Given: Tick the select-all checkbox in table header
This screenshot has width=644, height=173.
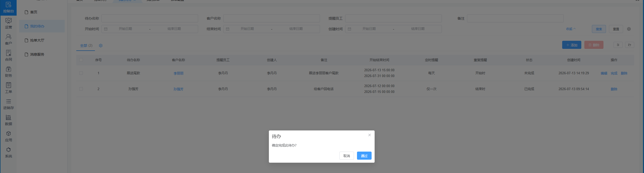Looking at the screenshot, I should point(81,60).
